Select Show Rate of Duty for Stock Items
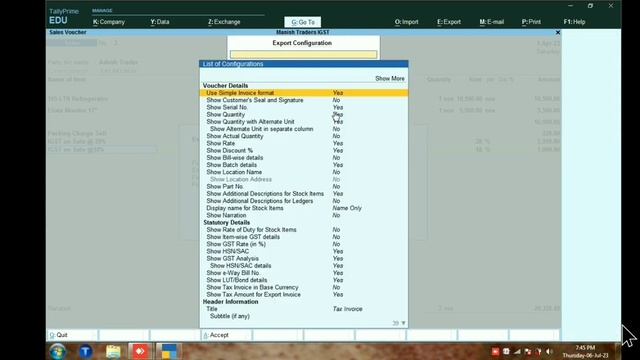The image size is (640, 360). point(304,230)
